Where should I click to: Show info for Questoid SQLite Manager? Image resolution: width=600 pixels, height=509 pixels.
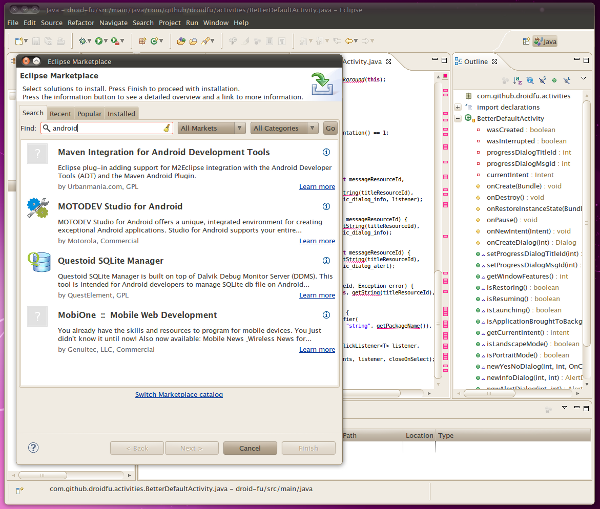326,261
